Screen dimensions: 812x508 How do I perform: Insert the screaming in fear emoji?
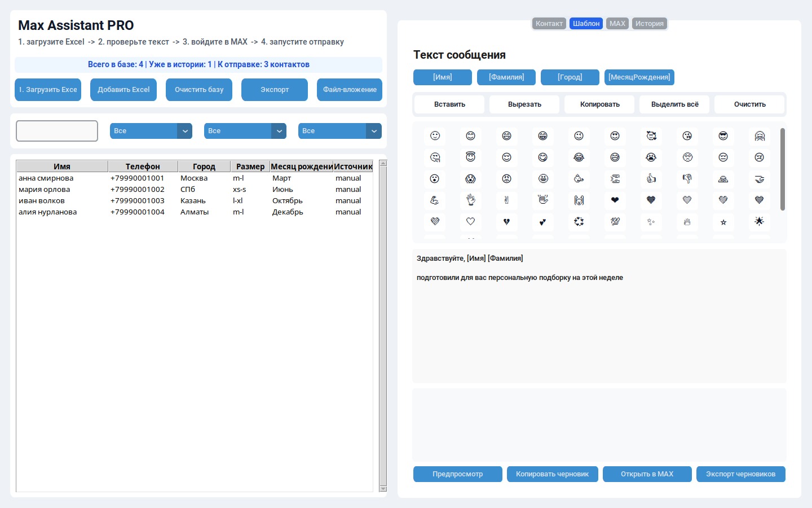coord(471,179)
